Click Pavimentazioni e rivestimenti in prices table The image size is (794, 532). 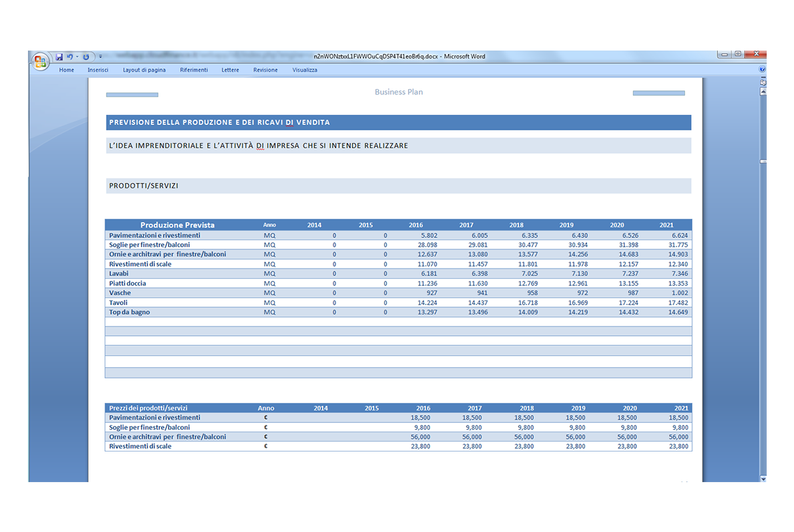154,418
